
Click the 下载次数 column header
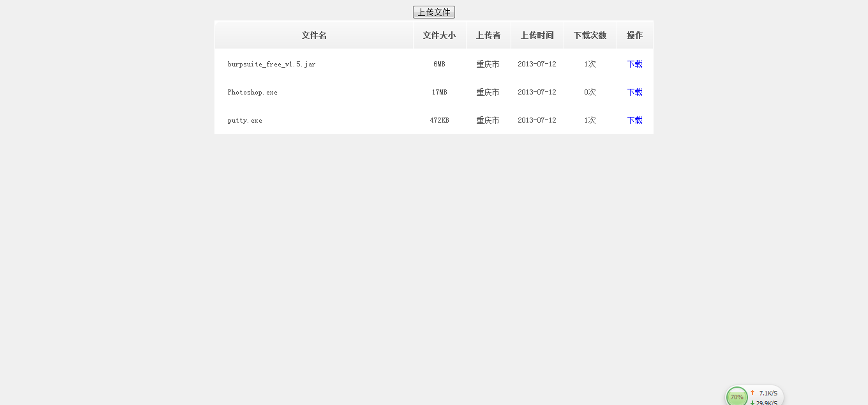click(x=590, y=35)
